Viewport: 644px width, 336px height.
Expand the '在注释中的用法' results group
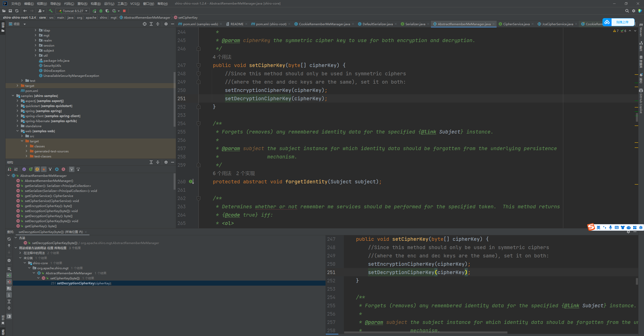pos(20,253)
